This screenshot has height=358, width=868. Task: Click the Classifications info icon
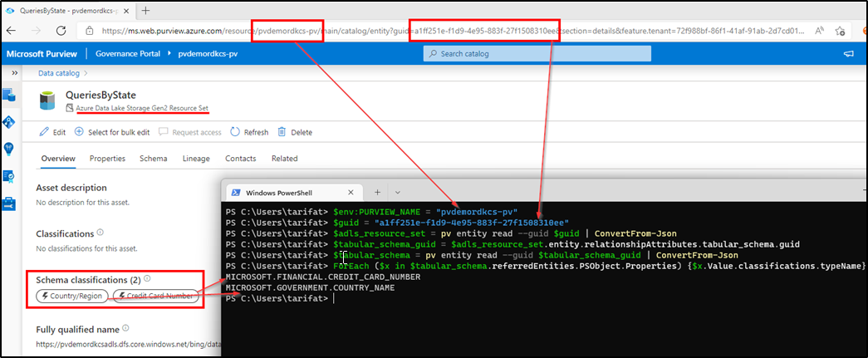101,233
